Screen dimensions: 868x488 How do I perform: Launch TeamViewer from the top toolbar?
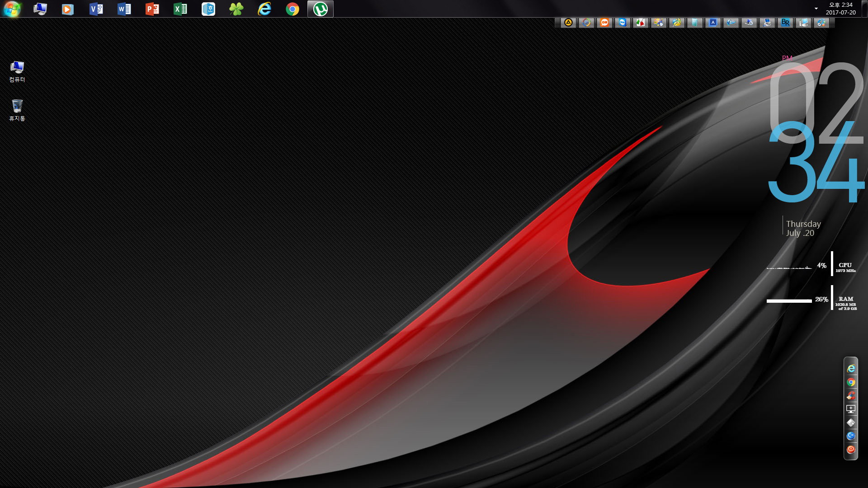click(x=623, y=23)
